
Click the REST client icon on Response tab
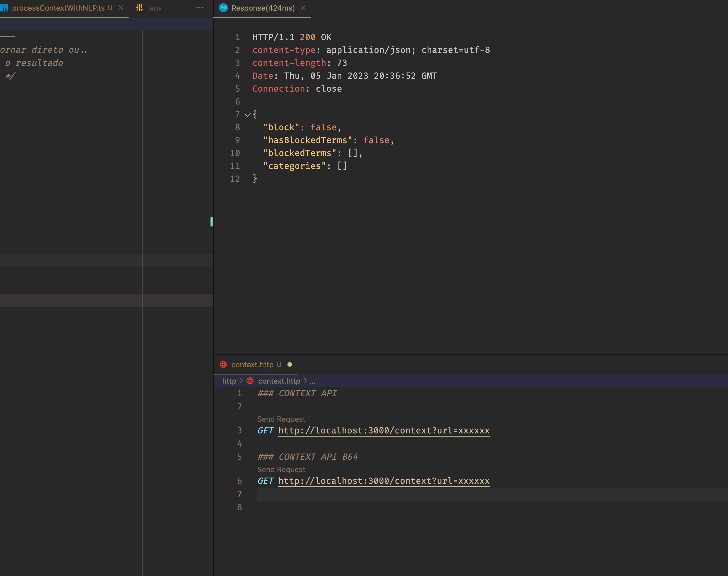[223, 8]
